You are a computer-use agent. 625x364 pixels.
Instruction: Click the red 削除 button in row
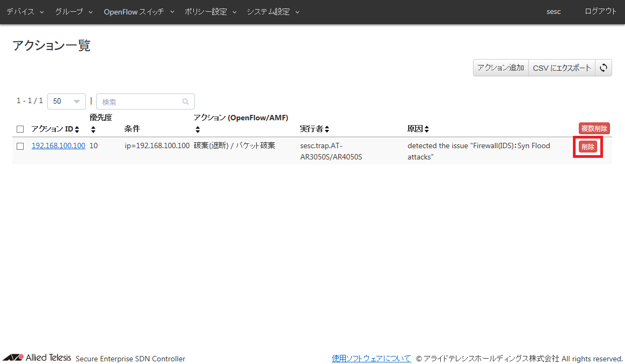588,147
